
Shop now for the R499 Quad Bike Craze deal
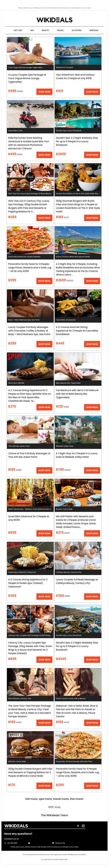coord(44,155)
